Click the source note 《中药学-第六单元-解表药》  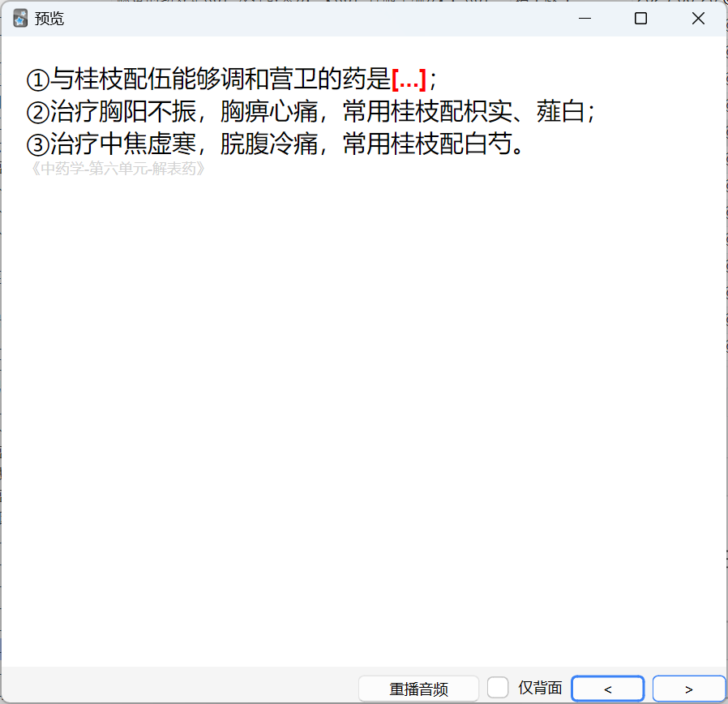click(x=118, y=169)
